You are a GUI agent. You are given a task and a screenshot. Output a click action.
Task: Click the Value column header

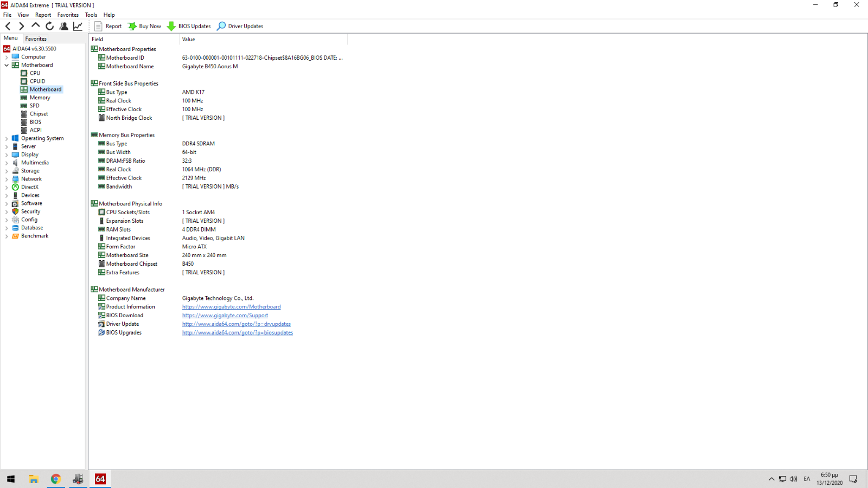pos(263,39)
